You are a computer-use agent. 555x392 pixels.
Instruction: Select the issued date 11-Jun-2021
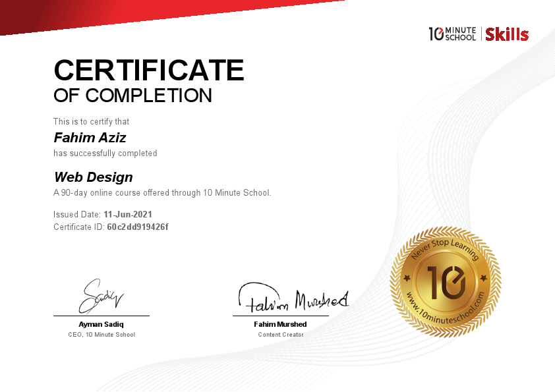[x=127, y=214]
